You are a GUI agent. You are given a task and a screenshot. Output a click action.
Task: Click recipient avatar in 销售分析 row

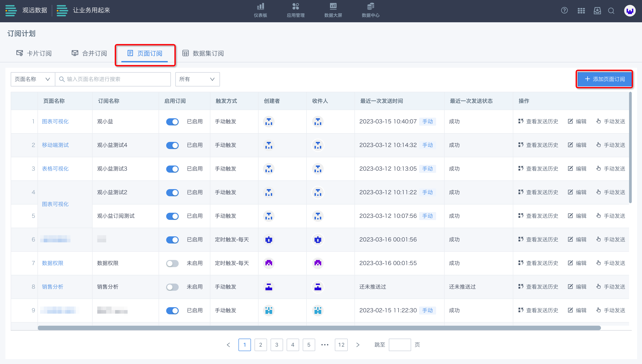point(318,287)
